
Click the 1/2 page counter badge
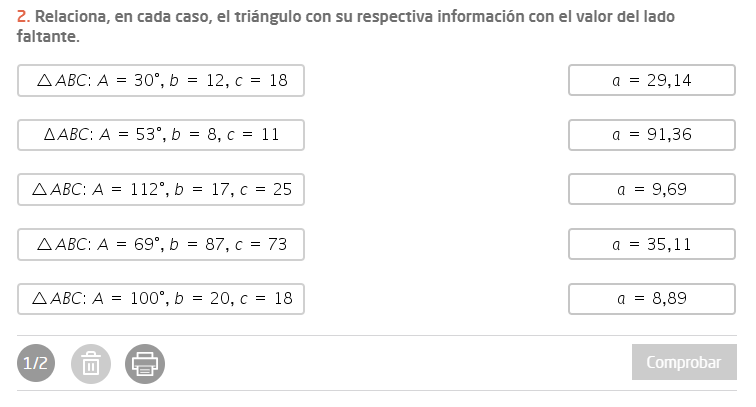[x=37, y=364]
